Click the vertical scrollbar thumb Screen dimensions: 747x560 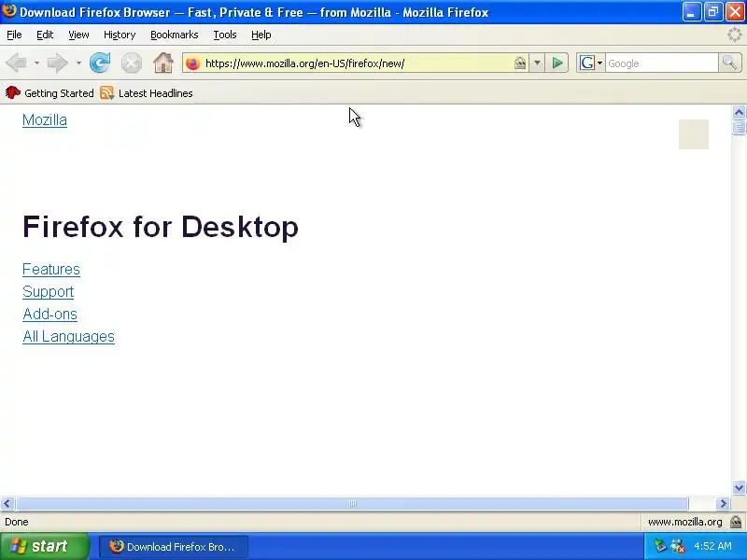tap(739, 128)
